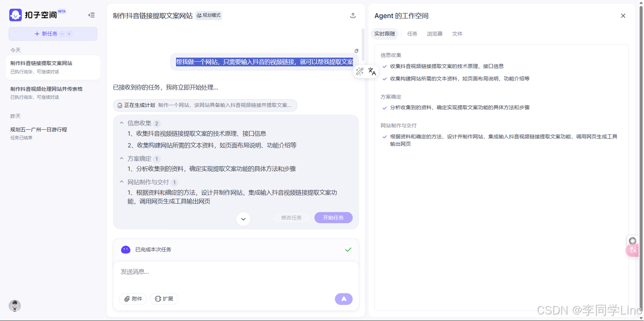
Task: Click the 修改任务 button
Action: (x=291, y=218)
